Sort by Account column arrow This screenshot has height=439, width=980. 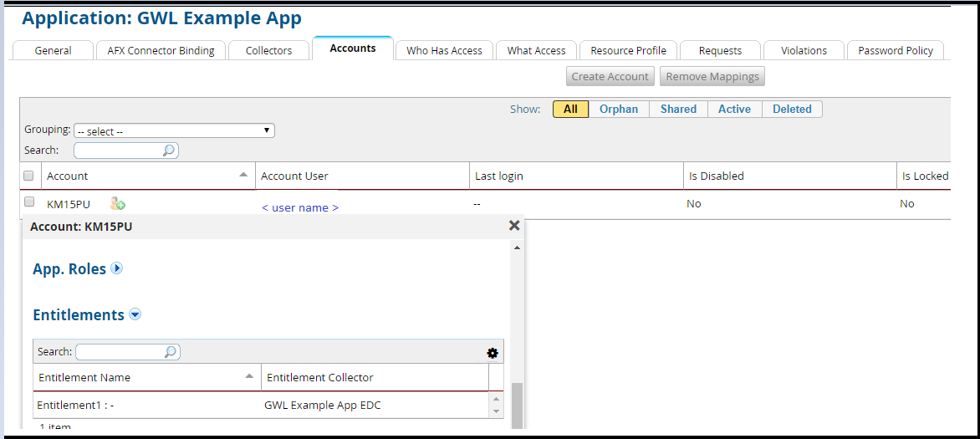pos(243,175)
